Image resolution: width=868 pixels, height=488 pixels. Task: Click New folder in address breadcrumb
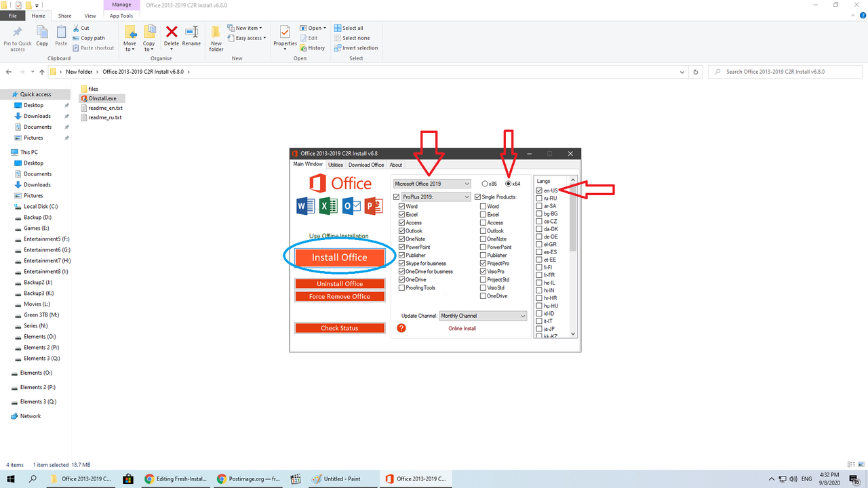[x=79, y=71]
